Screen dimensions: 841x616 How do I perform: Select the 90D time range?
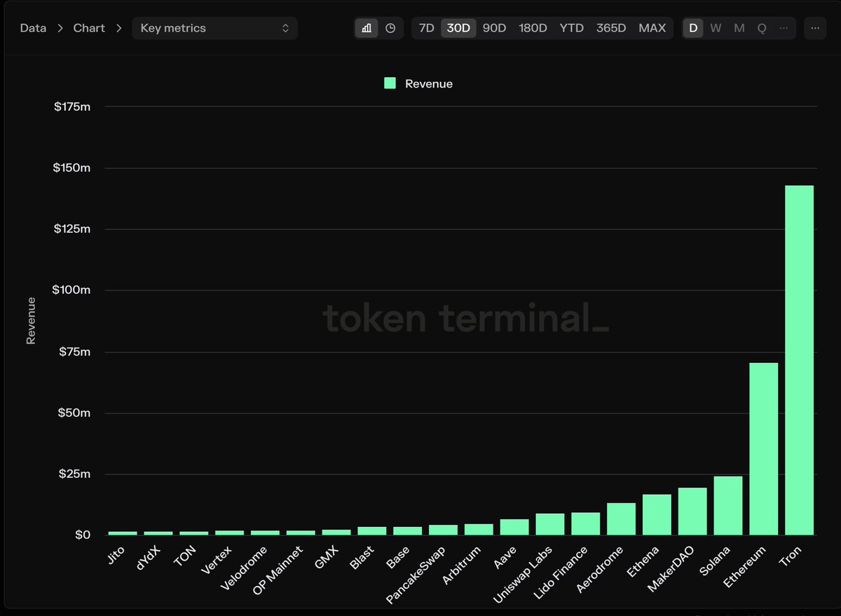click(x=494, y=28)
